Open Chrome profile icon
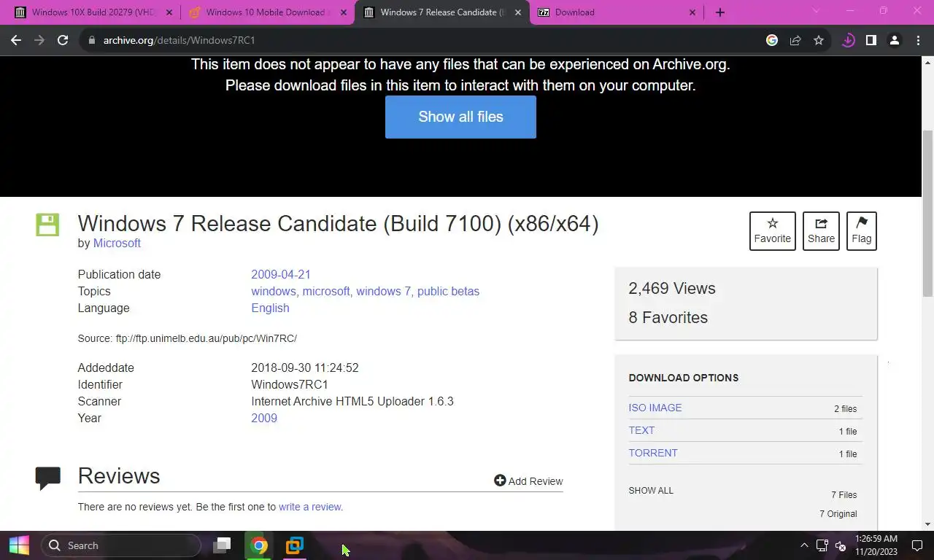Image resolution: width=934 pixels, height=560 pixels. [894, 40]
